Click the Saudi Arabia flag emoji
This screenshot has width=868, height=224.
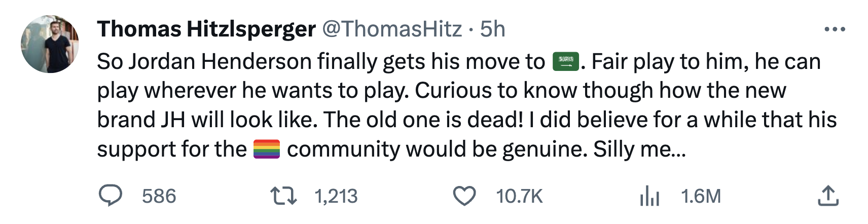565,62
